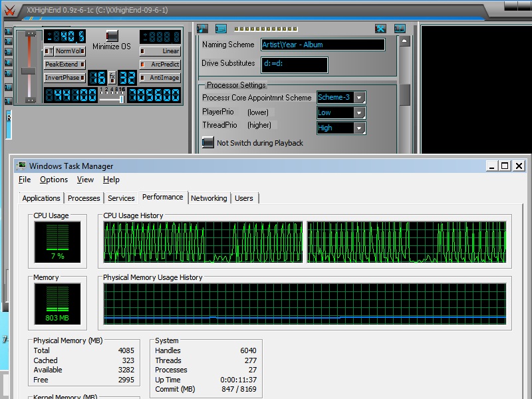
Task: Switch to the Services tab
Action: pyautogui.click(x=121, y=198)
